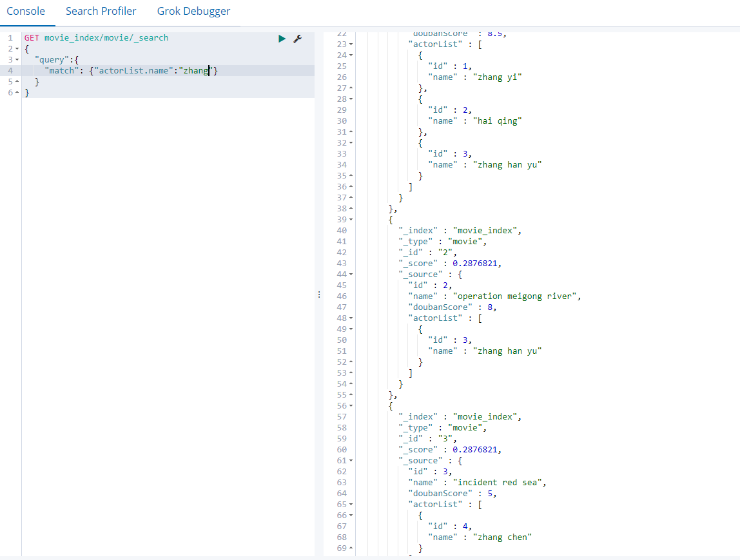Collapse _source fold at response line 44

[351, 275]
